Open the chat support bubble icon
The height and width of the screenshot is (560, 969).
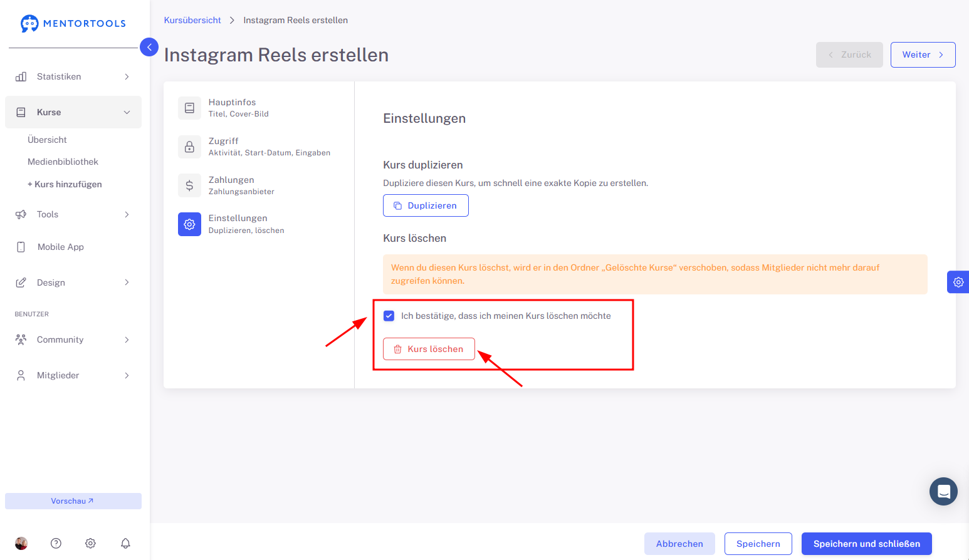943,492
